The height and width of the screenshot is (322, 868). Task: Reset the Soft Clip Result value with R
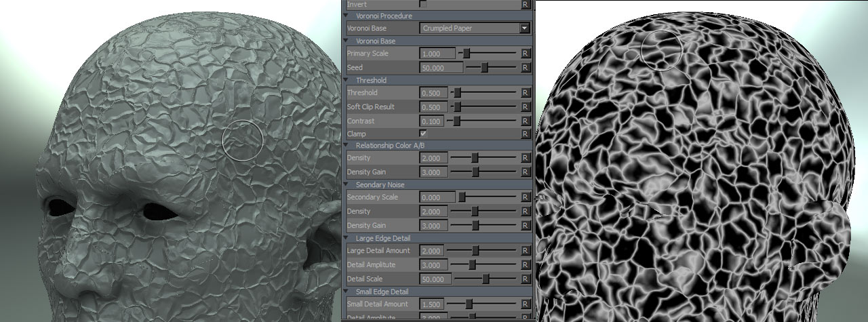point(525,107)
